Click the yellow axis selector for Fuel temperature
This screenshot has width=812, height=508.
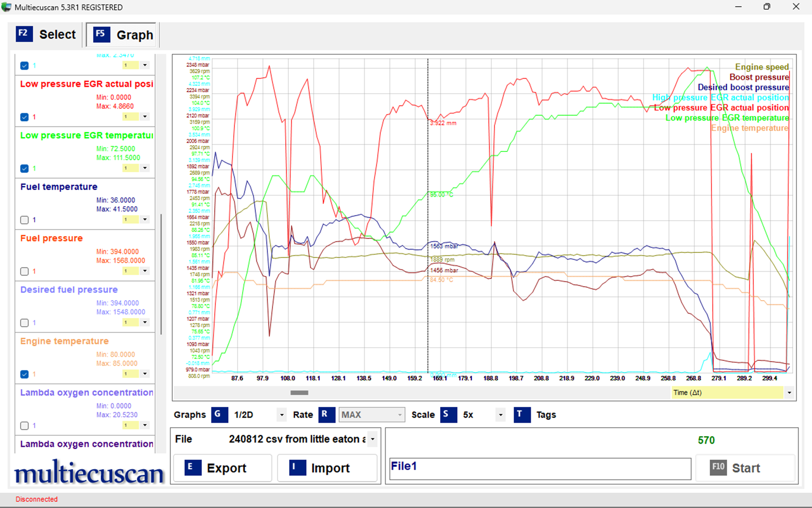pos(131,219)
